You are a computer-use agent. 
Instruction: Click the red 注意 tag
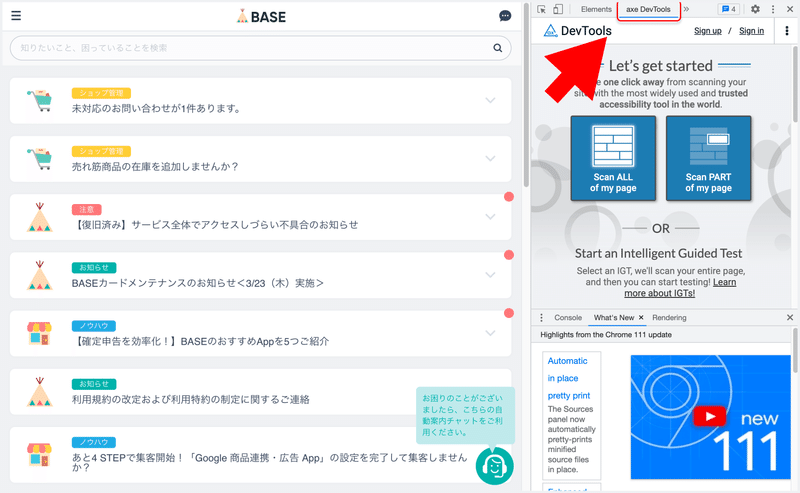tap(86, 209)
